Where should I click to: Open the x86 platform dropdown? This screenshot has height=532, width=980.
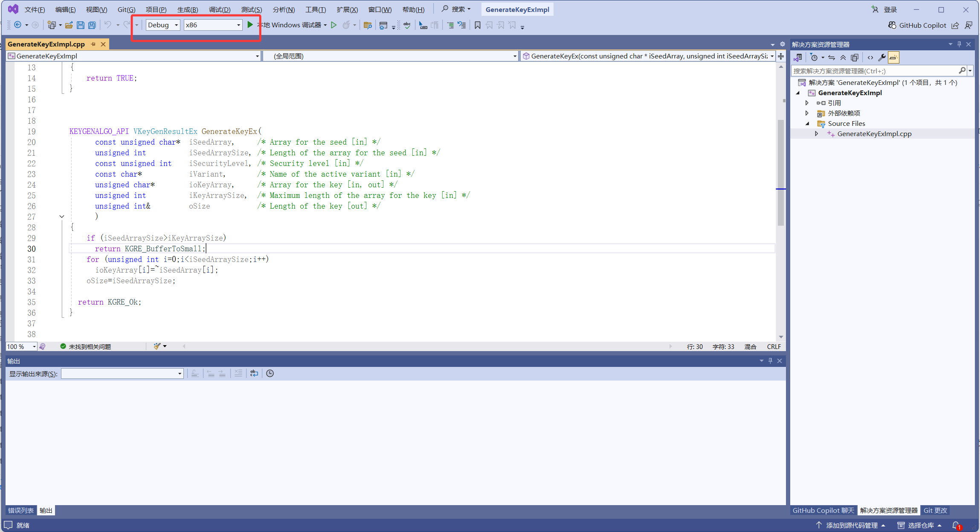point(213,25)
